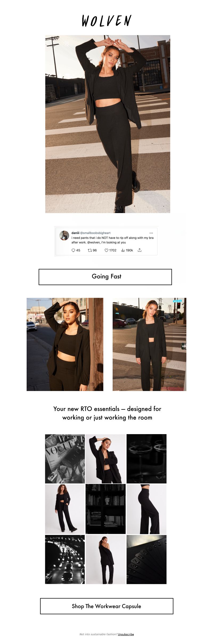Click the tweet share upload icon
213x644 pixels.
coord(140,250)
